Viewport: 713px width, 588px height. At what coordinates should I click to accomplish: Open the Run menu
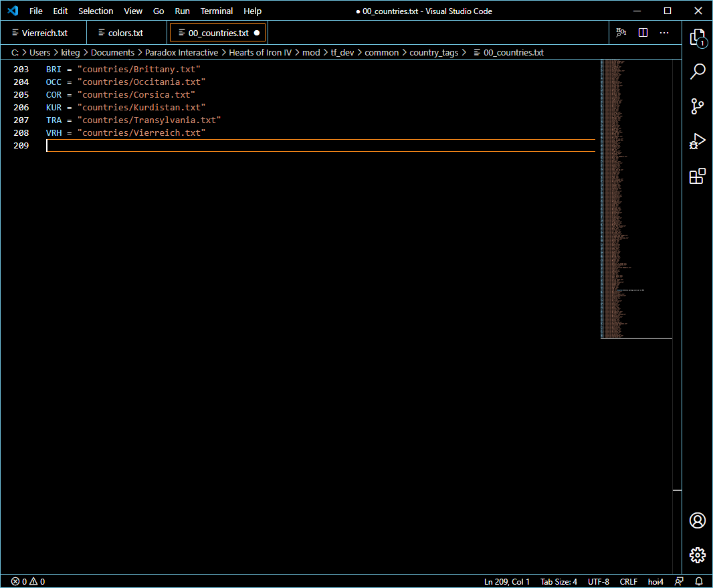pyautogui.click(x=182, y=11)
